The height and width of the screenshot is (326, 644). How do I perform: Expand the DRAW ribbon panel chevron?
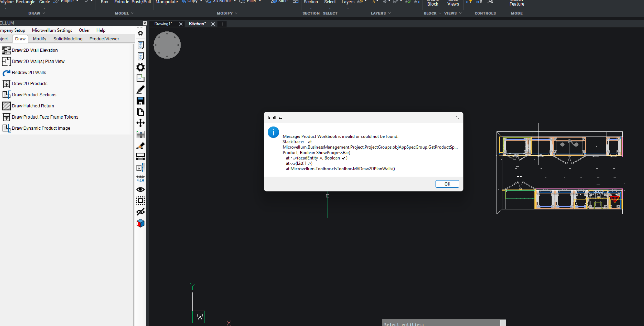(44, 13)
